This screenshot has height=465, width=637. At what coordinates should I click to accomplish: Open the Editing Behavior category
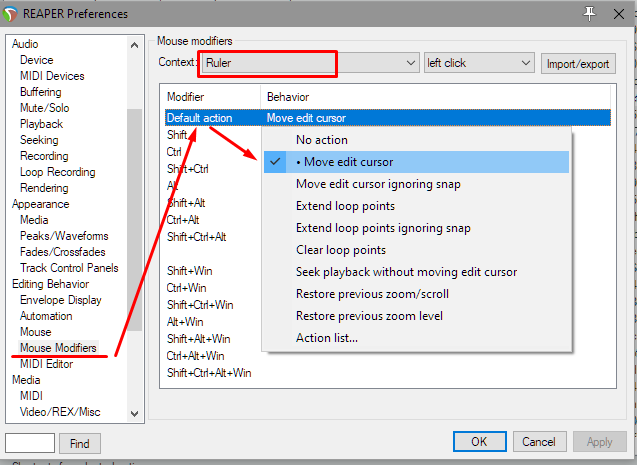coord(50,284)
